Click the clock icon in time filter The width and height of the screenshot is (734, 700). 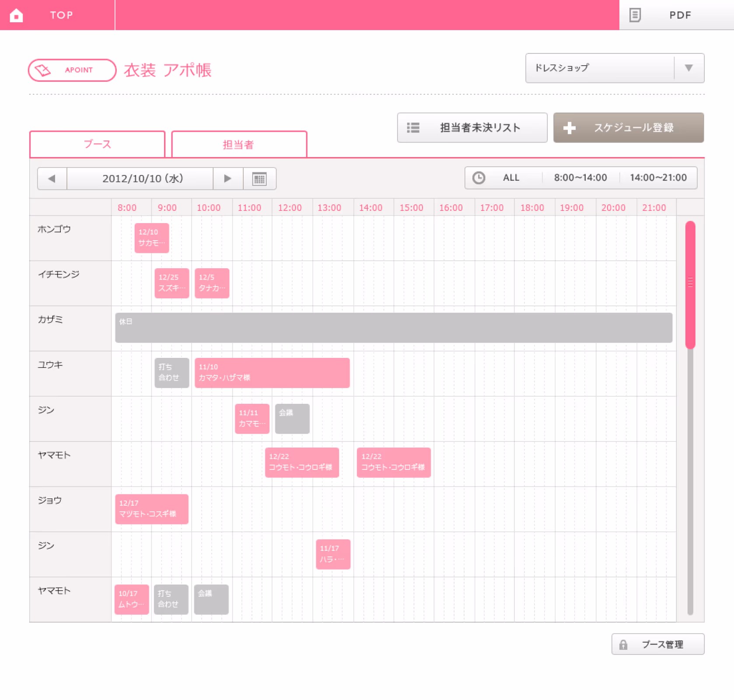click(479, 178)
